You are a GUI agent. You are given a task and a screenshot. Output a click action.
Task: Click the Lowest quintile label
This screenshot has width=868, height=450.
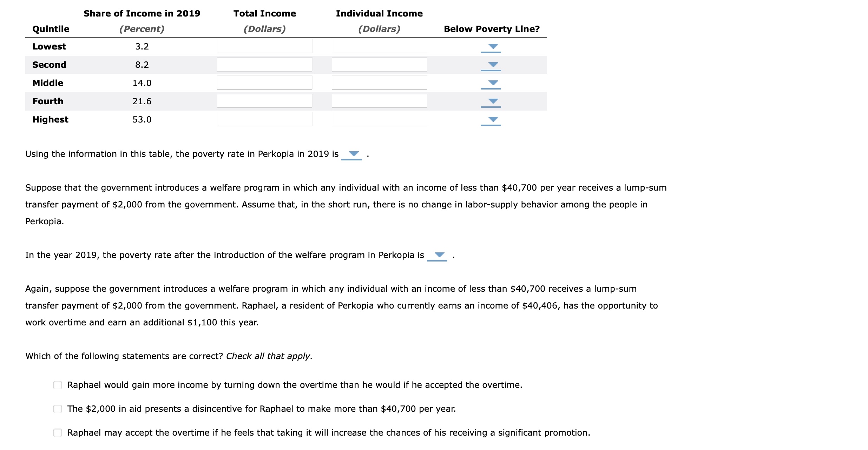(x=49, y=46)
